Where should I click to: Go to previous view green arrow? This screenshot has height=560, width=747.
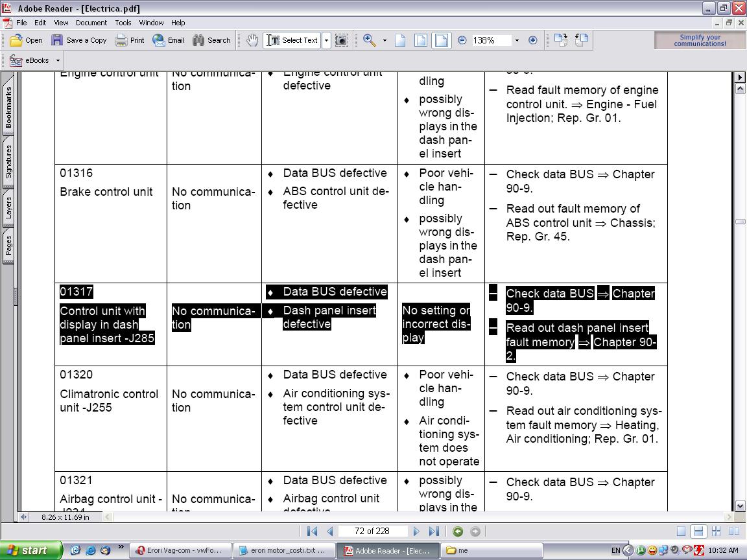(x=458, y=531)
